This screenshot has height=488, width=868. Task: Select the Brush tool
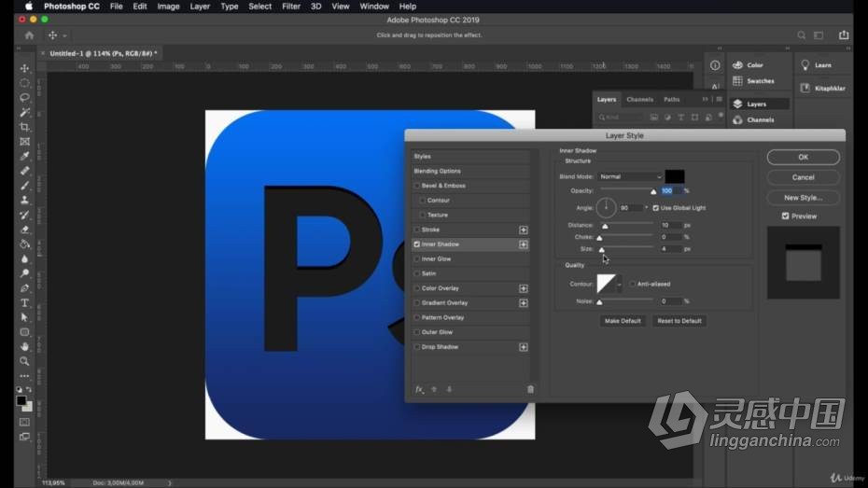24,186
